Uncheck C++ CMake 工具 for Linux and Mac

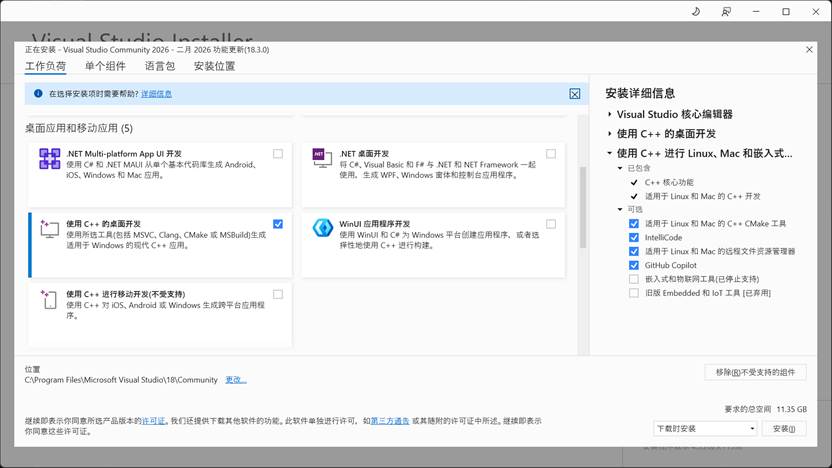click(x=634, y=223)
